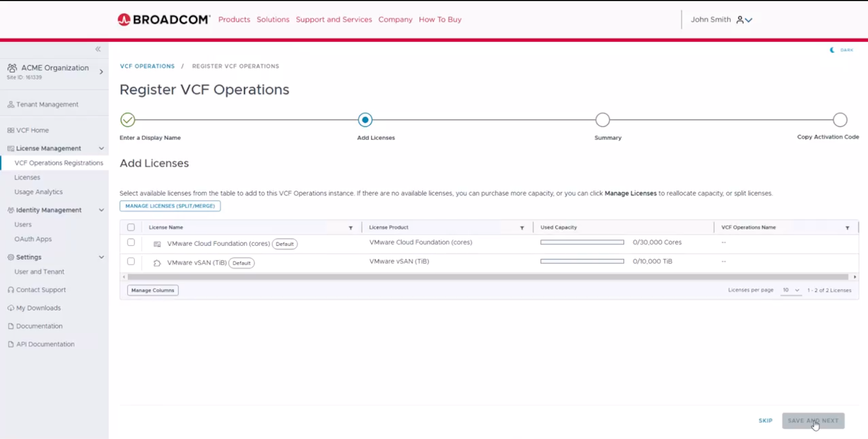Check VMware Cloud Foundation (cores) license

(x=131, y=243)
